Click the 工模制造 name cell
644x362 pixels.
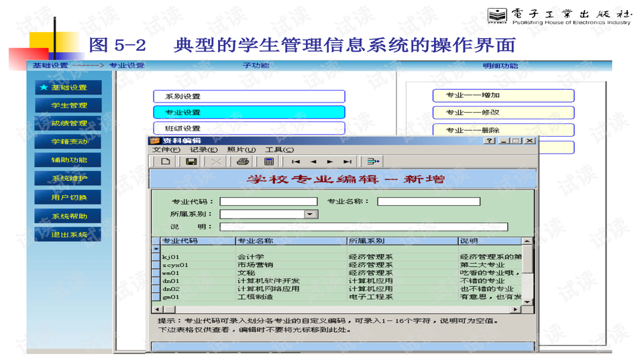pos(292,297)
